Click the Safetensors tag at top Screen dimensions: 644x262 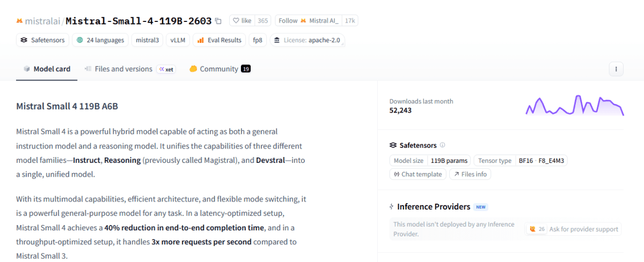[42, 40]
